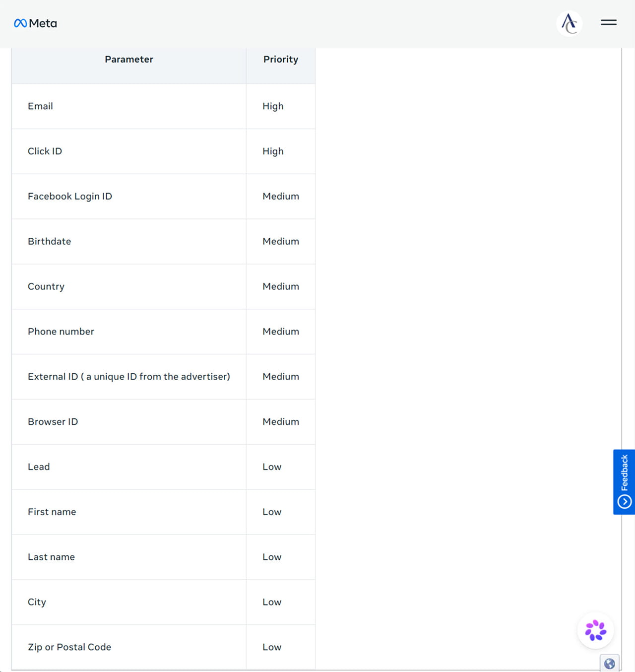The image size is (635, 672).
Task: Click the Browser ID cell
Action: pyautogui.click(x=129, y=422)
